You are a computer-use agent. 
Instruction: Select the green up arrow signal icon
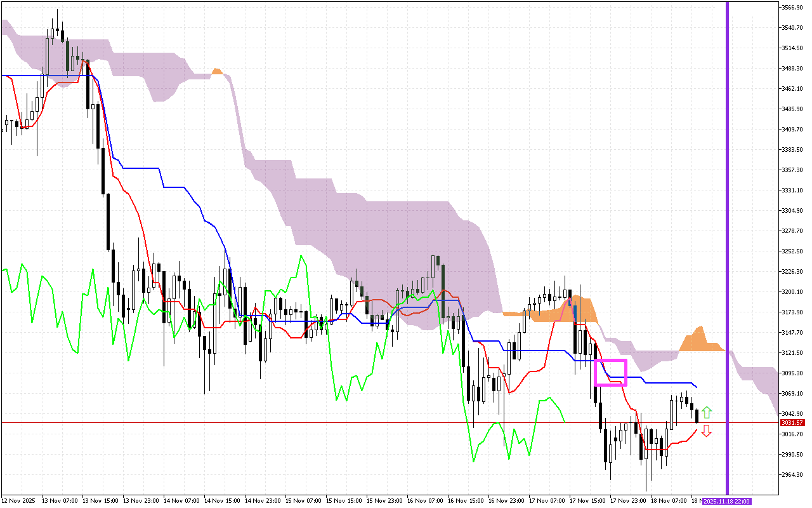point(706,411)
